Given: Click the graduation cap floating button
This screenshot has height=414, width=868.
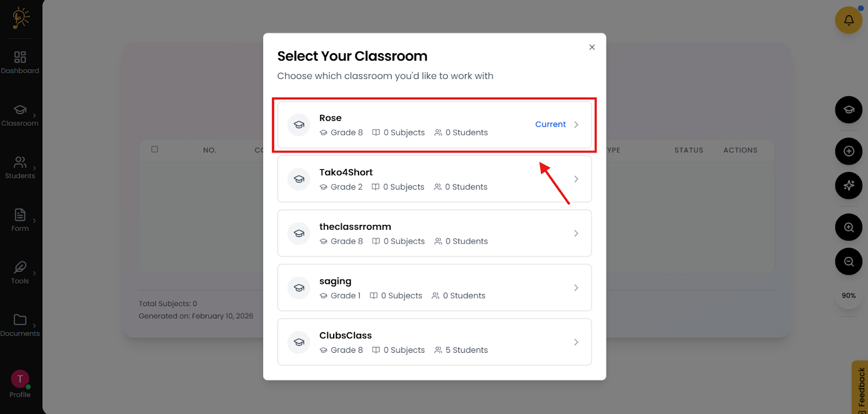Looking at the screenshot, I should coord(848,110).
